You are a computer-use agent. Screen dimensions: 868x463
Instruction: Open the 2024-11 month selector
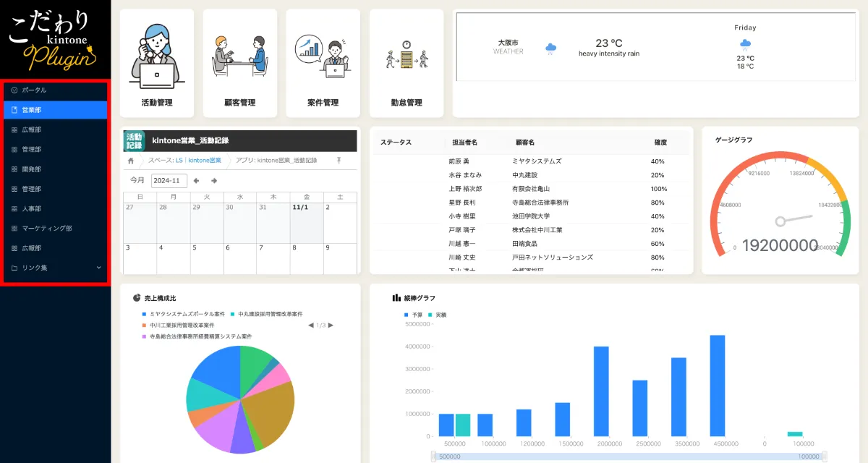tap(169, 180)
